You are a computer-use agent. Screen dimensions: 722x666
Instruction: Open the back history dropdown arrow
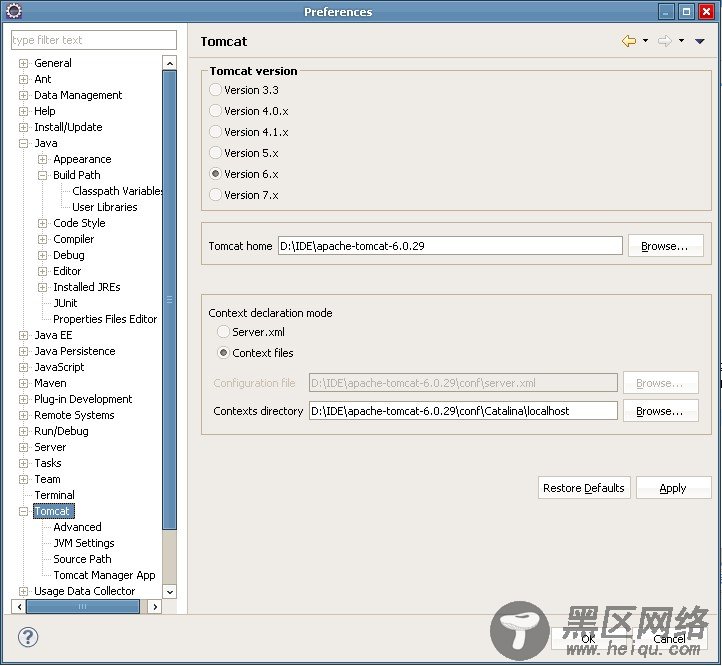646,41
